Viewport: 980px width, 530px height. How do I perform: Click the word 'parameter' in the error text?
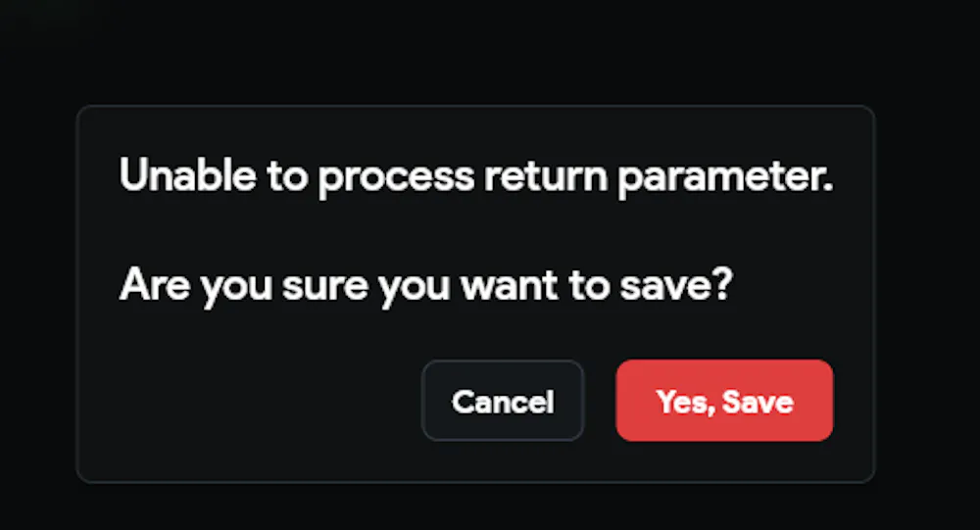click(x=725, y=178)
